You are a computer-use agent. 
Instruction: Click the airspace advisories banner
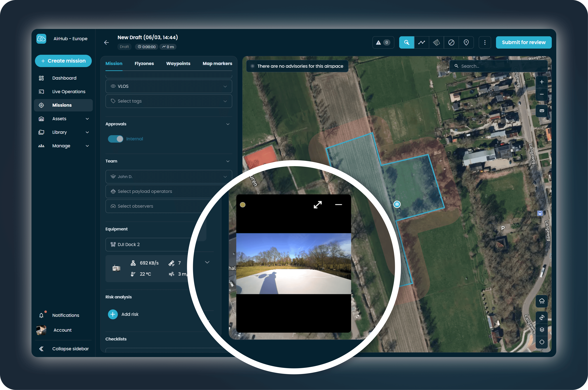(x=297, y=66)
